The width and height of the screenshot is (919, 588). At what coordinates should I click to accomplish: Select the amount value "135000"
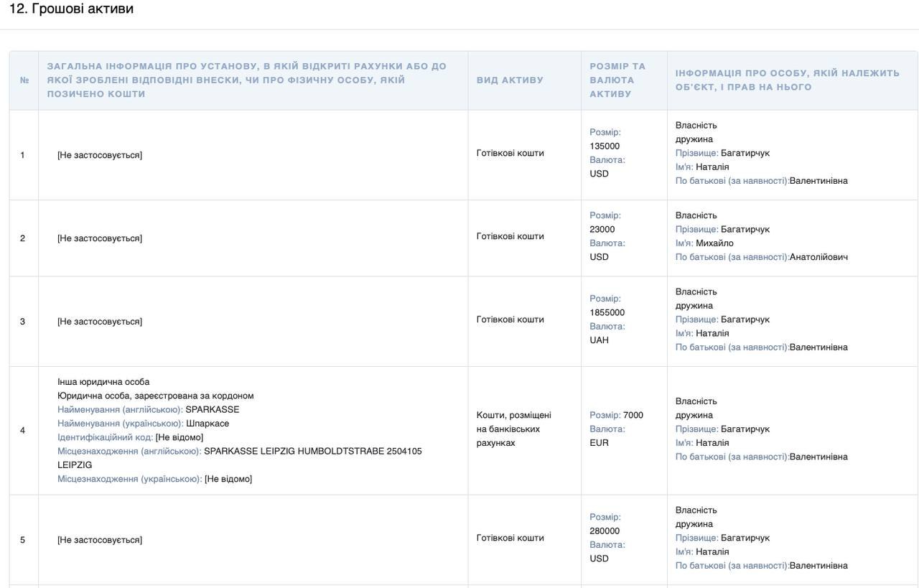[605, 146]
